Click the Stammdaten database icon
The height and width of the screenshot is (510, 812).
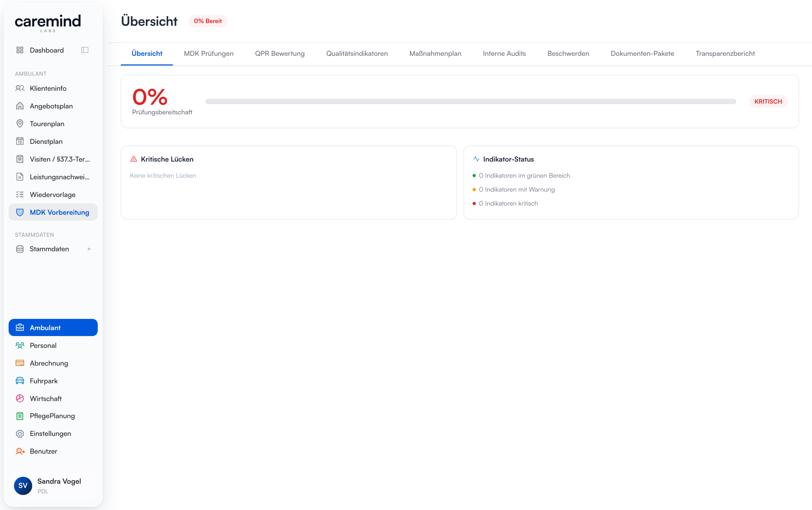20,249
